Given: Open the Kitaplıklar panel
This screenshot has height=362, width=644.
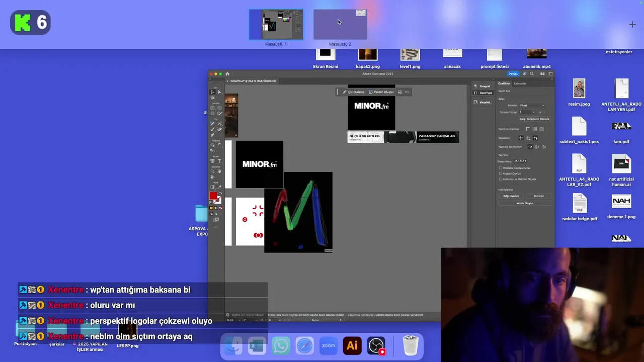Looking at the screenshot, I should coord(483,102).
